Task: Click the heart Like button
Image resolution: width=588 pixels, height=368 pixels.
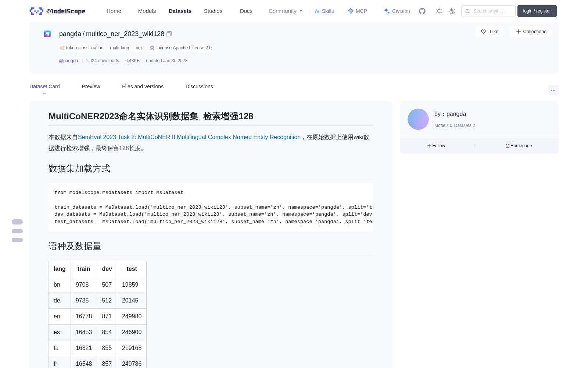Action: point(489,32)
